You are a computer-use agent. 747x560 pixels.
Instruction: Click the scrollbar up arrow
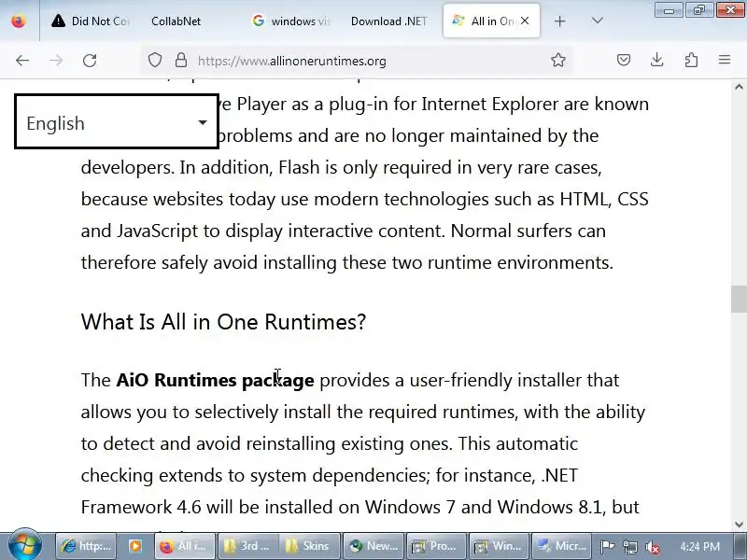click(x=739, y=87)
